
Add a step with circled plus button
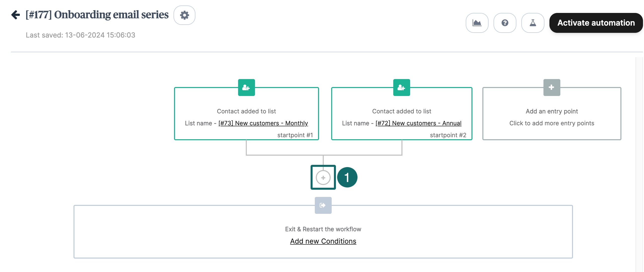[323, 178]
